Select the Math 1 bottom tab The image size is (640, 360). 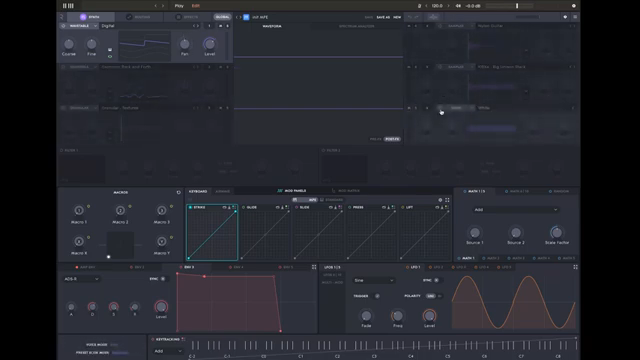[x=466, y=258]
